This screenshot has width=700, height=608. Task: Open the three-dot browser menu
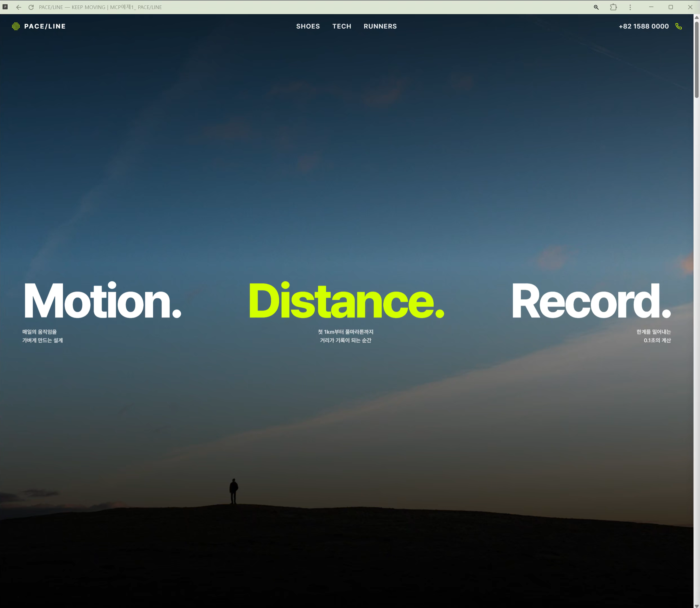[x=630, y=7]
